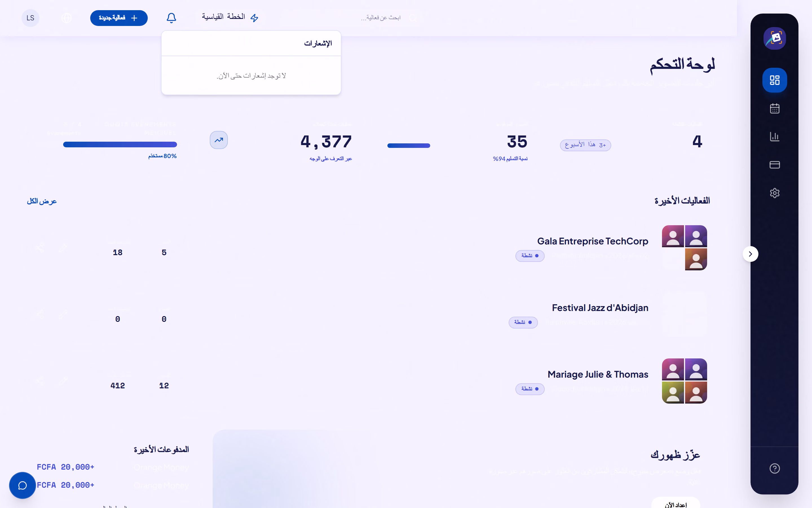
Task: Click the 80% usage quota progress bar
Action: click(x=120, y=144)
